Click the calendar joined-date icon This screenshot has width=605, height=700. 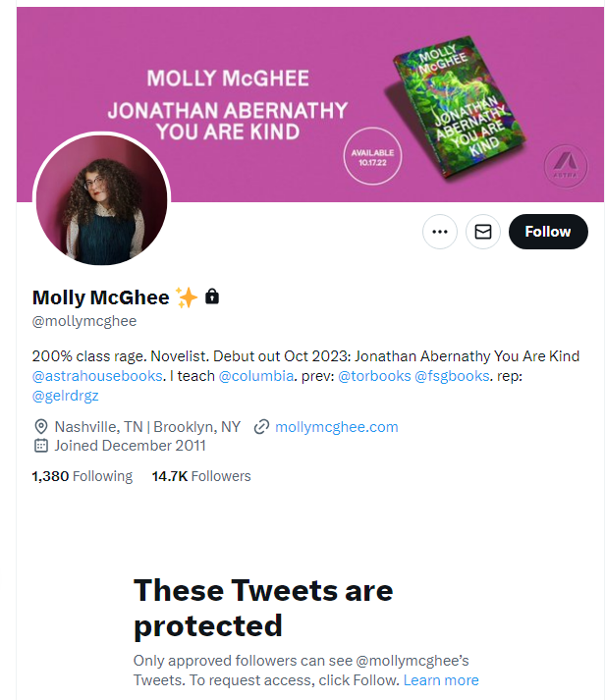(40, 446)
